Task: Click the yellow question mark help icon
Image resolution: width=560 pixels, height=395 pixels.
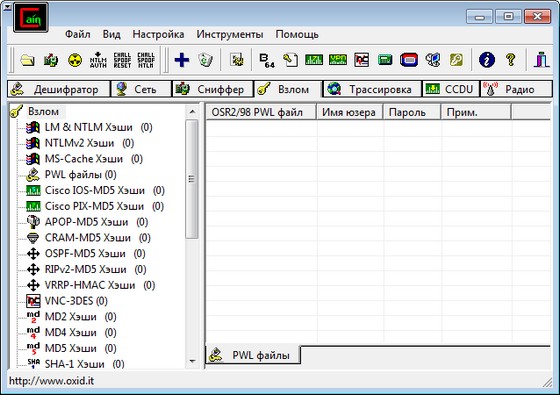Action: tap(511, 60)
